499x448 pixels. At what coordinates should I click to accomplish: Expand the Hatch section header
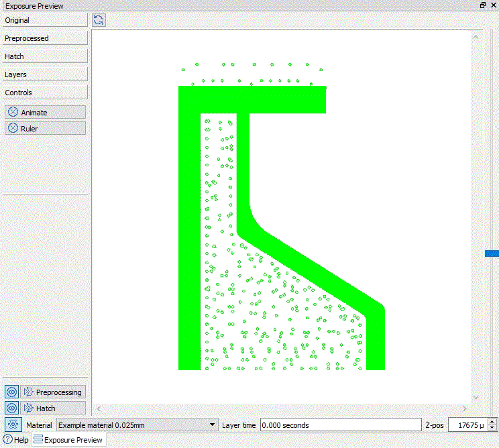[45, 56]
